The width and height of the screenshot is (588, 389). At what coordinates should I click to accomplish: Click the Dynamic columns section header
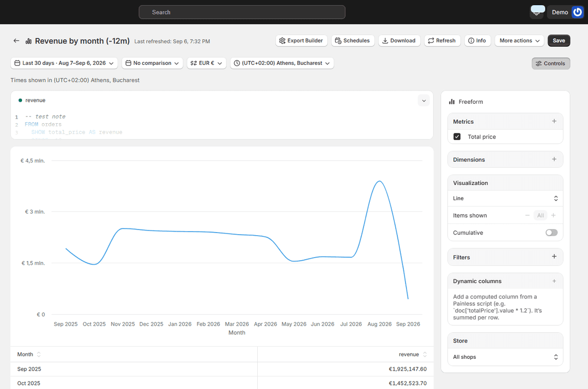[x=505, y=281]
